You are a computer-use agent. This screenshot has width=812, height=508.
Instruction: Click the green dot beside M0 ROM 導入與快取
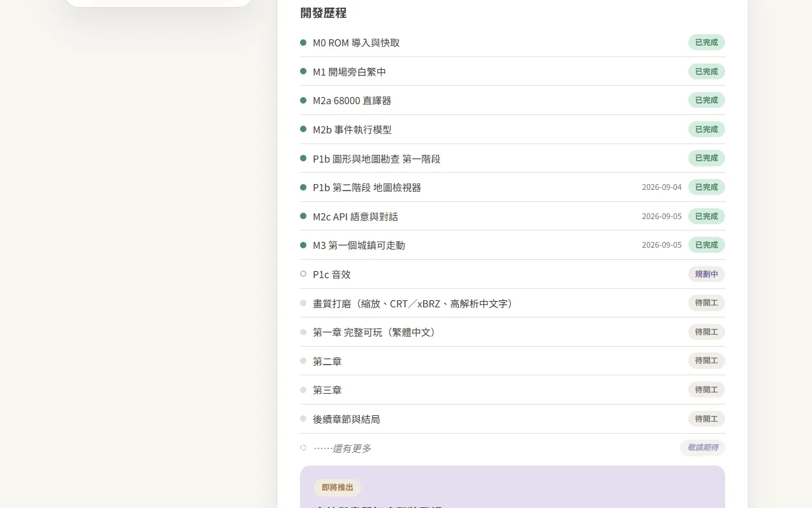pyautogui.click(x=303, y=43)
